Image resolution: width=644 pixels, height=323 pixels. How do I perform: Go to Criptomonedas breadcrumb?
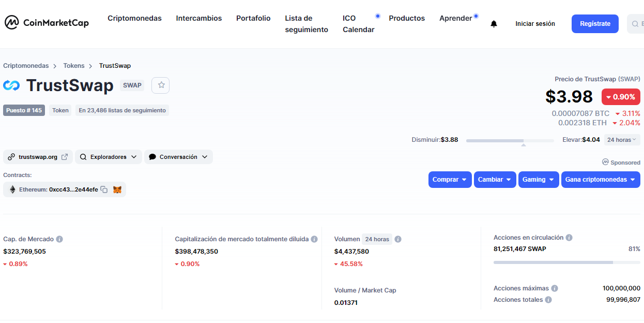26,66
